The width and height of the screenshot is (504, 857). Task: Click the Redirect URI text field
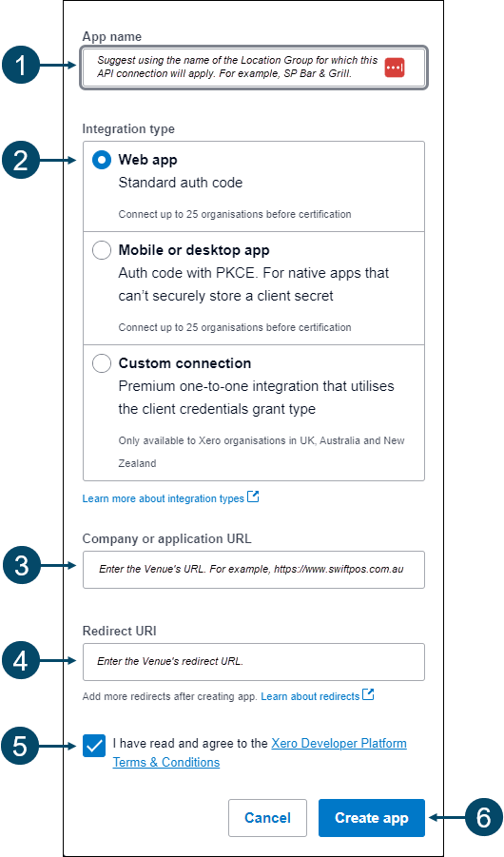click(254, 662)
